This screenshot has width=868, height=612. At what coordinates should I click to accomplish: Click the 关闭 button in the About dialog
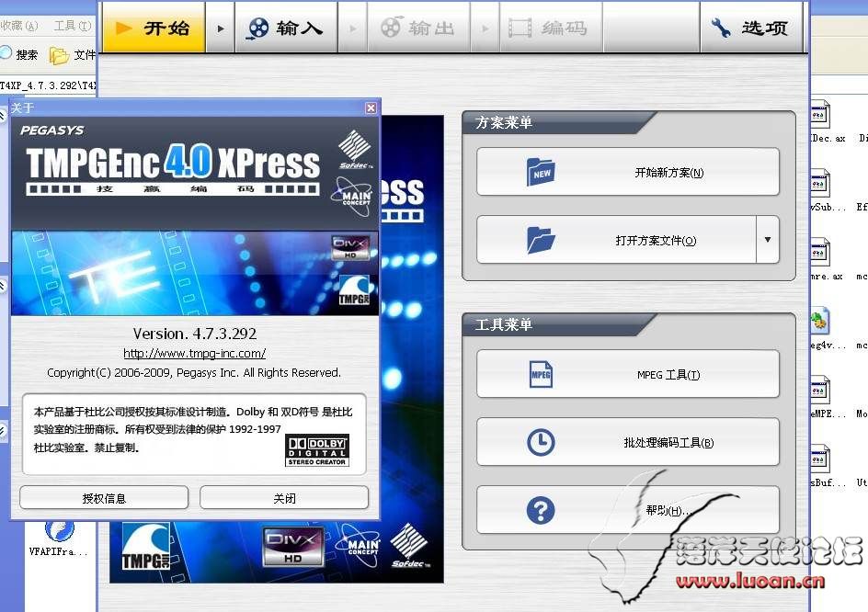coord(284,498)
